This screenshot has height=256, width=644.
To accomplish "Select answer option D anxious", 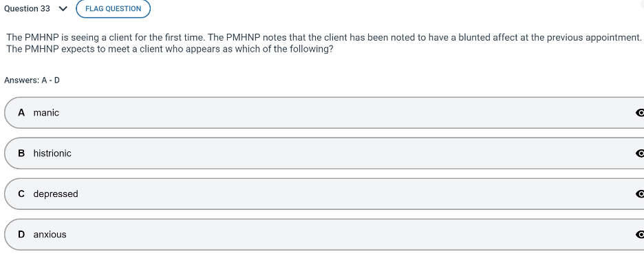I will click(x=324, y=234).
